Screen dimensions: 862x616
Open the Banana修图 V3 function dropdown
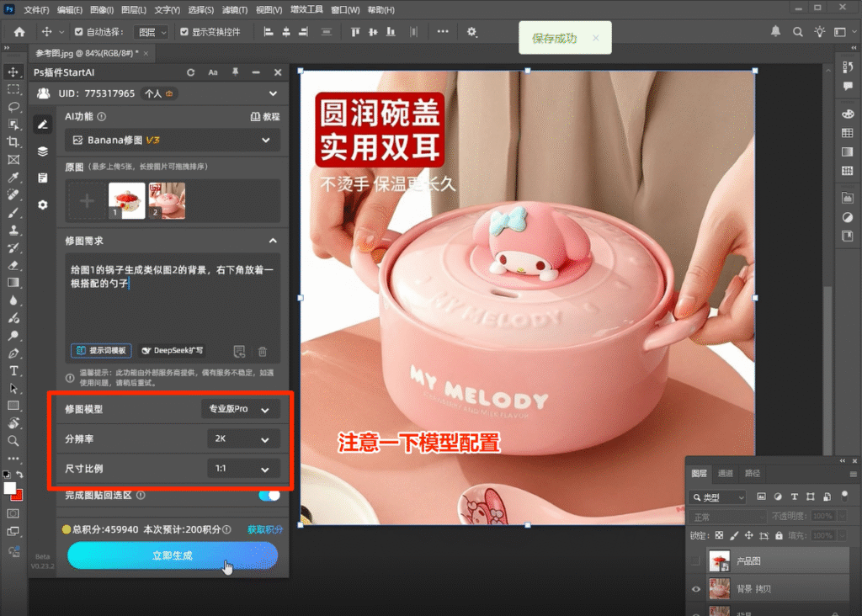point(173,141)
